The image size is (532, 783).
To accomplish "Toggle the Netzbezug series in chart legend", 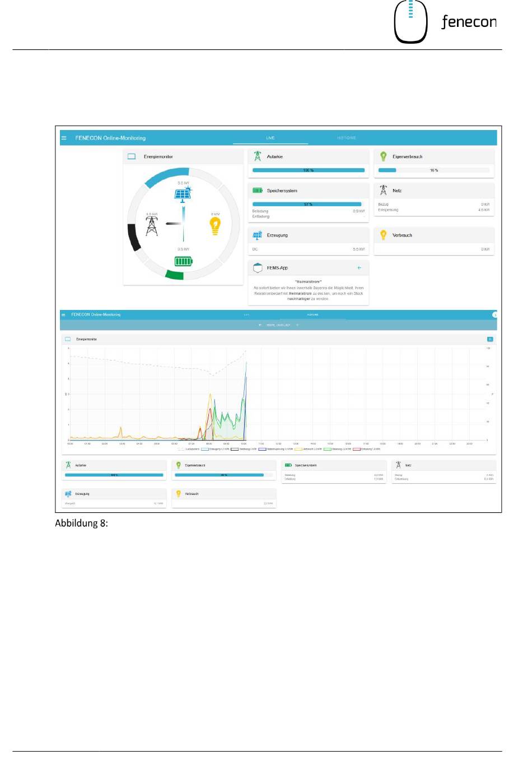I will [244, 449].
